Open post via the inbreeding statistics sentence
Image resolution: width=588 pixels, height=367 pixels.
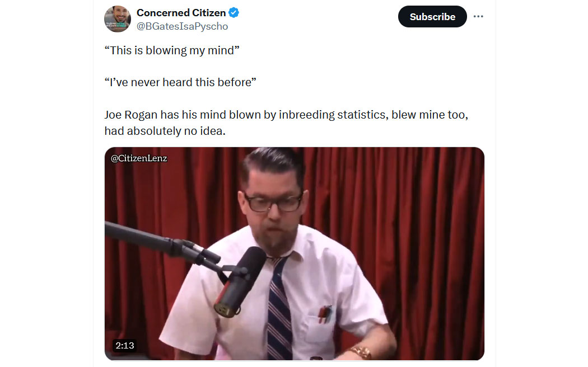pos(286,115)
